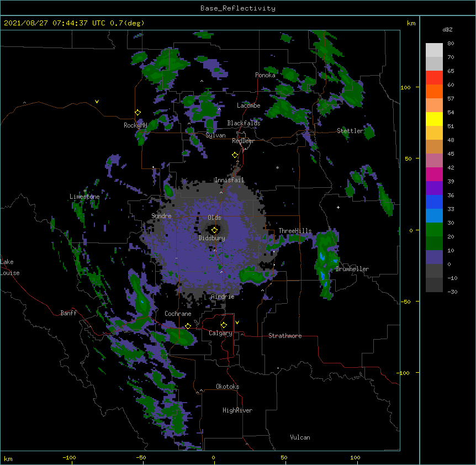The height and width of the screenshot is (465, 476).
Task: Click the HighRiver label
Action: [x=237, y=410]
